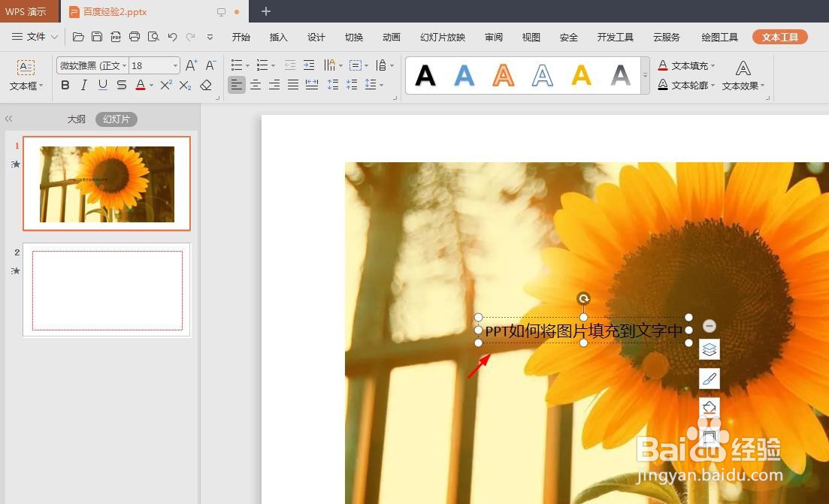Align text left
This screenshot has height=504, width=829.
(x=236, y=85)
